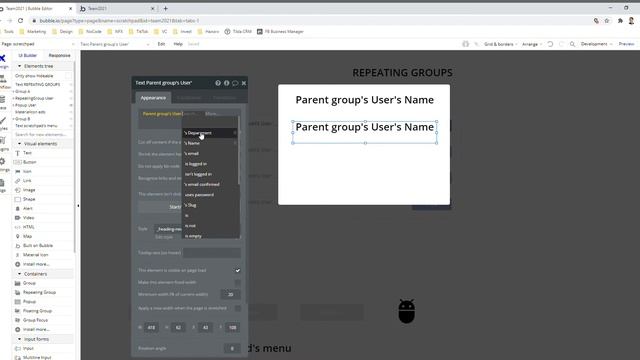
Task: Click the info icon in property editor header
Action: 227,83
